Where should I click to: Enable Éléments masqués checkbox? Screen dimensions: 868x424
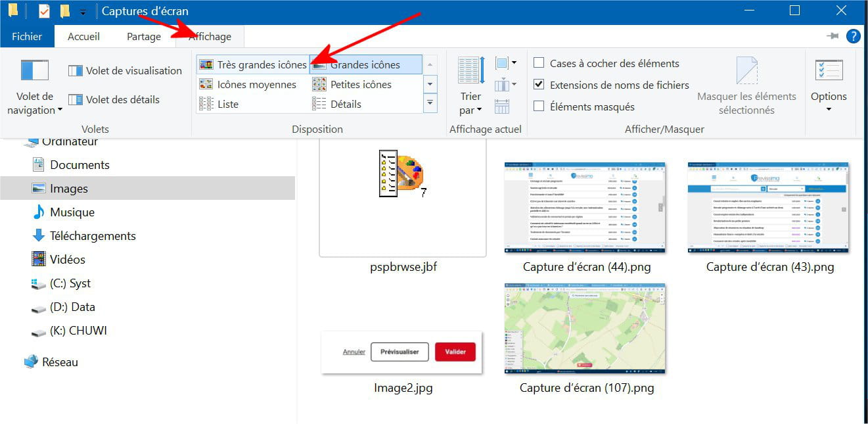[x=539, y=106]
